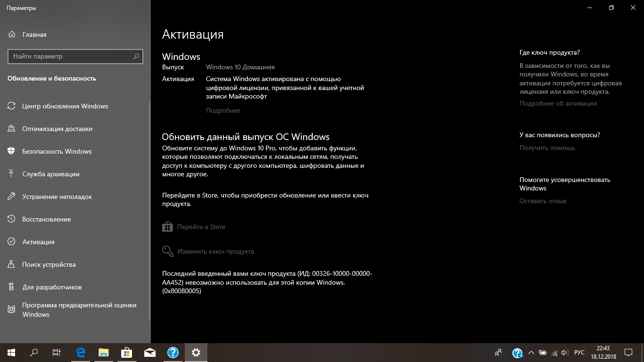
Task: Open taskbar search magnifier
Action: click(x=34, y=352)
